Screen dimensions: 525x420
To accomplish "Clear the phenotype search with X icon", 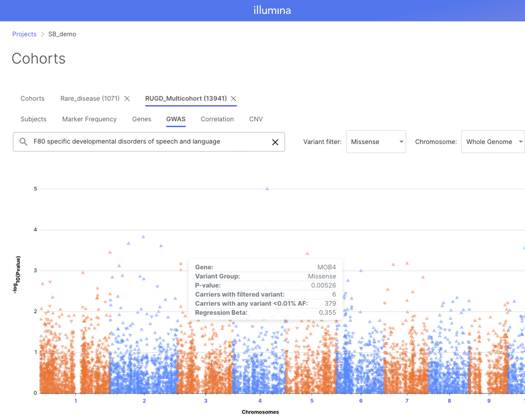I will (x=275, y=142).
